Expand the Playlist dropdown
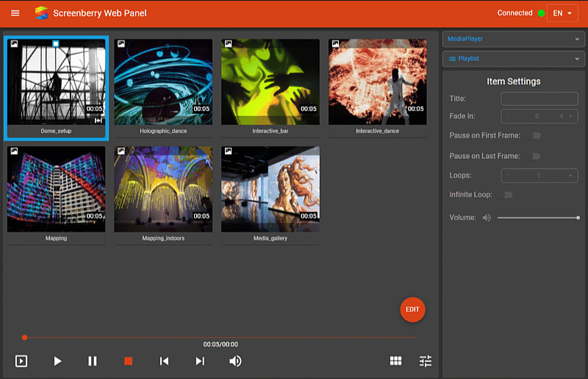This screenshot has height=379, width=588. tap(513, 59)
